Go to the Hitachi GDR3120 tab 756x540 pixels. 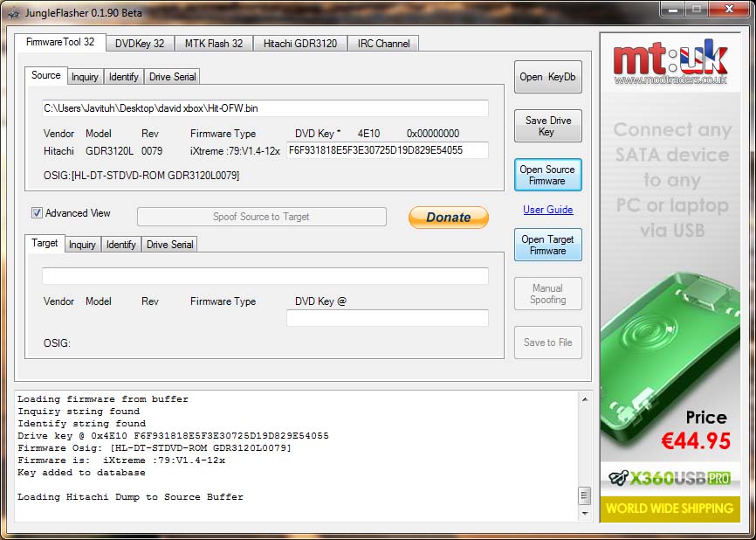click(300, 44)
